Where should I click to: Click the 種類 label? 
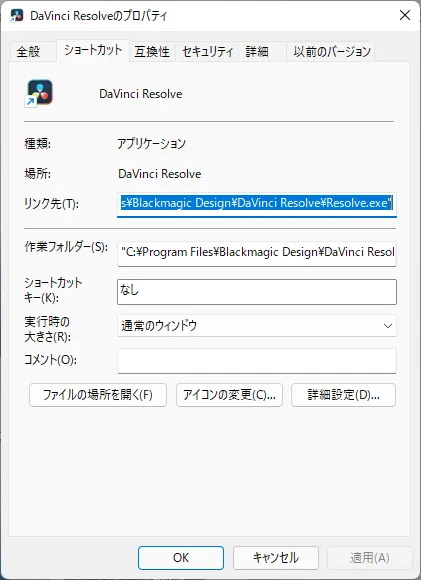(37, 143)
